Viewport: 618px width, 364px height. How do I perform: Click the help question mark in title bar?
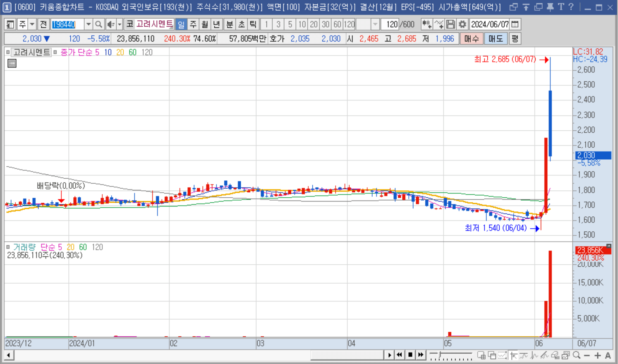click(x=571, y=7)
